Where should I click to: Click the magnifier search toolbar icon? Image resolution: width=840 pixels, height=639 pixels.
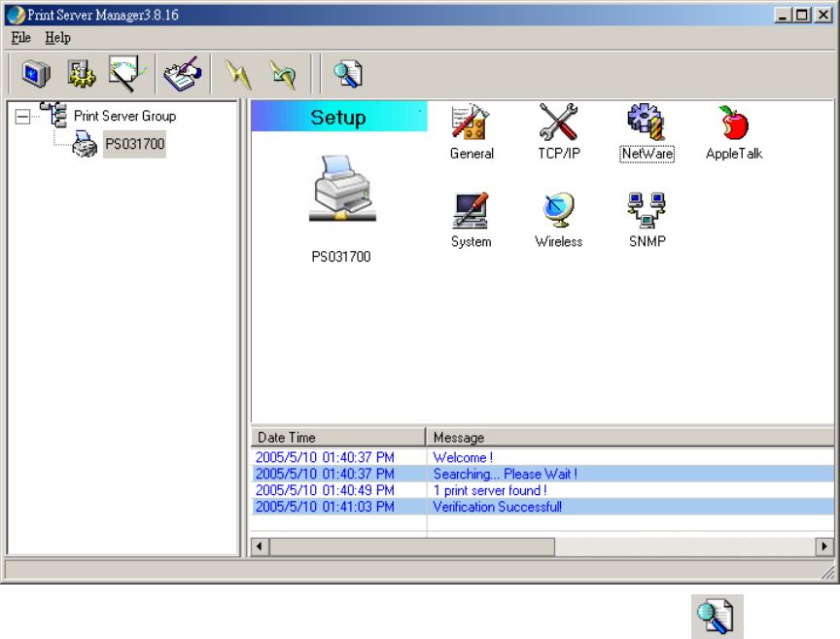347,73
